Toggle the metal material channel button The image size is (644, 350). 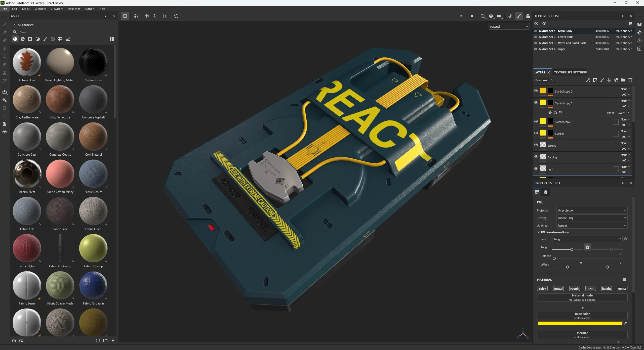click(558, 288)
